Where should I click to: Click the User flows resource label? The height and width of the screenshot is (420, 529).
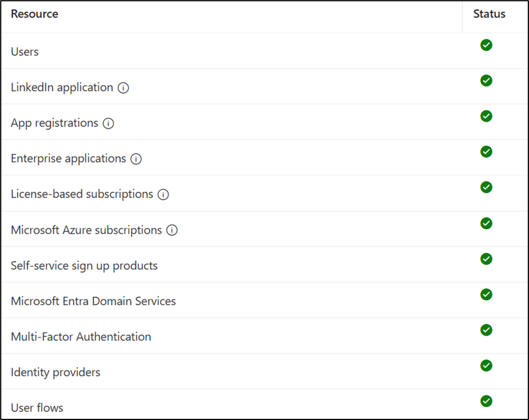click(37, 408)
